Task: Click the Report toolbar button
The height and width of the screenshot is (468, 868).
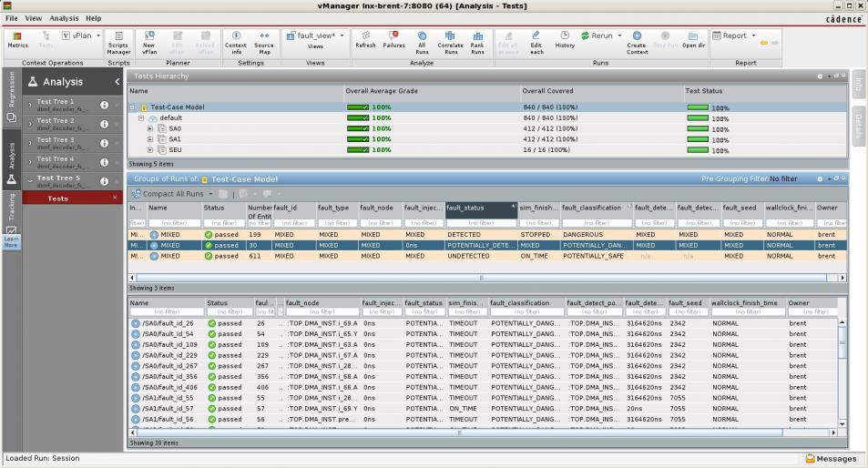Action: pyautogui.click(x=730, y=36)
